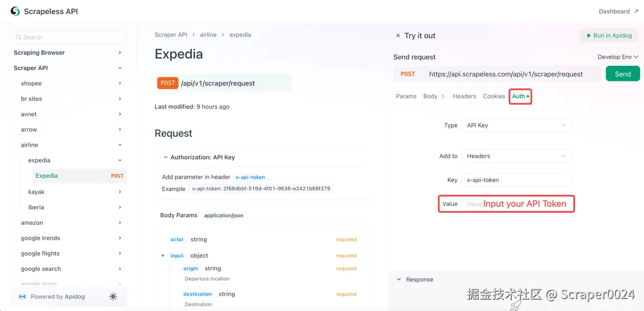Screen dimensions: 644x311
Task: Open the Develop Env dropdown
Action: pyautogui.click(x=618, y=57)
